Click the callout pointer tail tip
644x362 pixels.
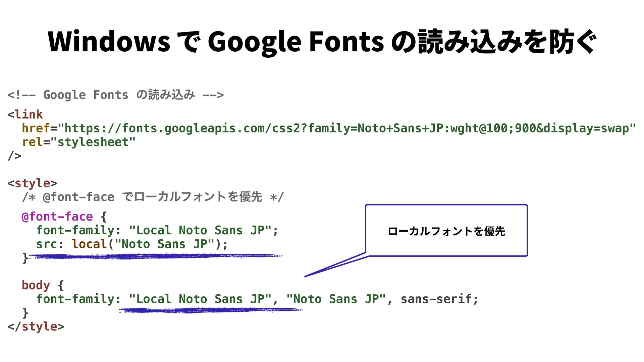click(306, 276)
